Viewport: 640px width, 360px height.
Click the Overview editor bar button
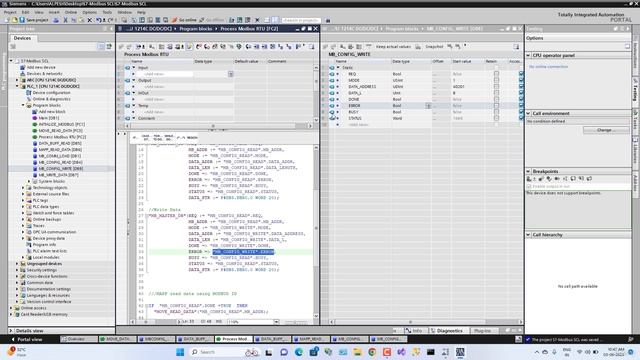point(78,339)
